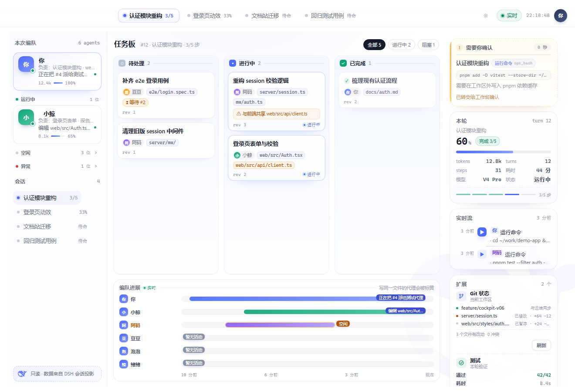Click the web/src/api/client.ts orange file tag
Screen dimensions: 575x392
tap(264, 165)
